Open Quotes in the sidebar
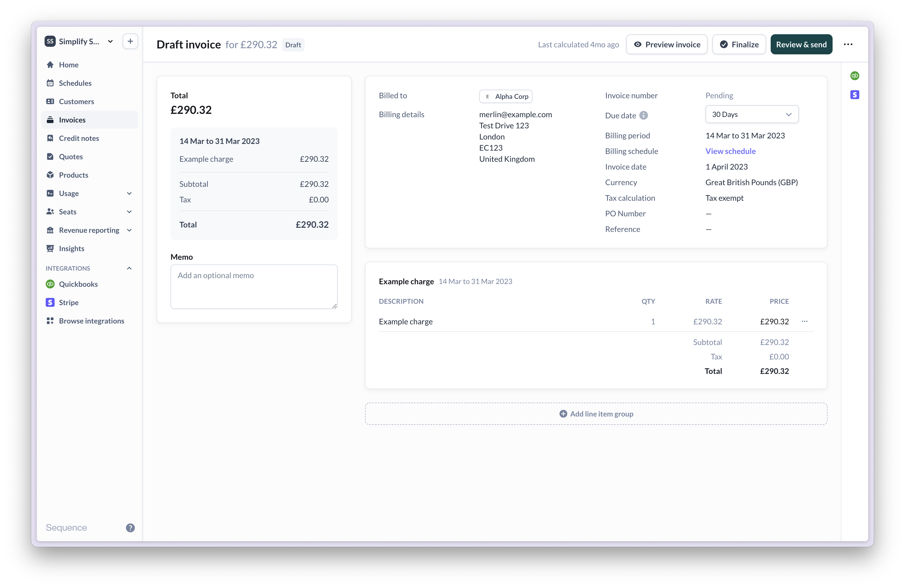This screenshot has height=588, width=905. pyautogui.click(x=89, y=156)
